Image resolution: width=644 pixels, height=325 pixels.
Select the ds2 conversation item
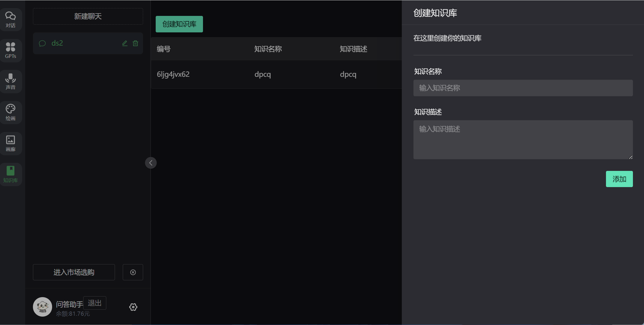click(x=78, y=43)
